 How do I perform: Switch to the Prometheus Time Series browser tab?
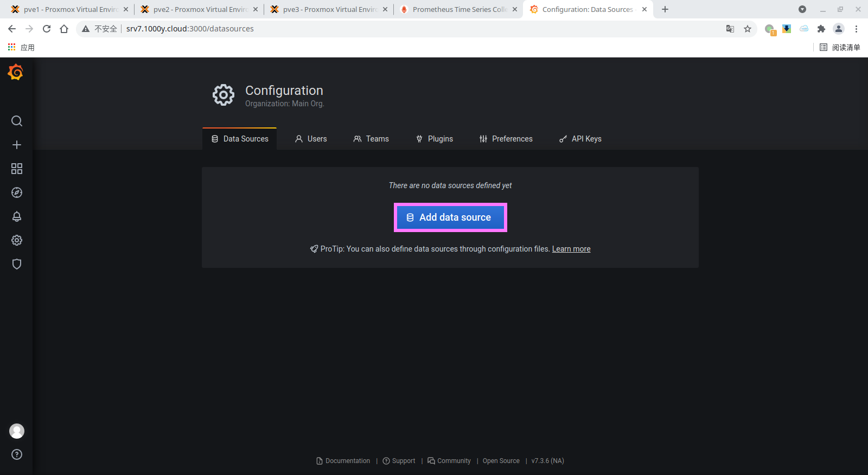[x=458, y=9]
